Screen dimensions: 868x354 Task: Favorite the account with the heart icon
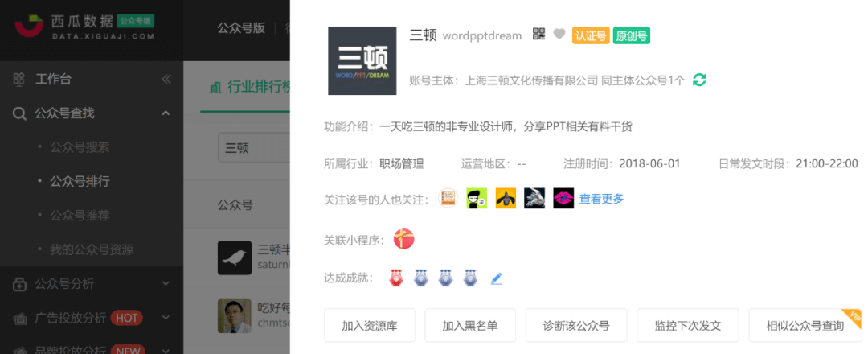point(559,34)
